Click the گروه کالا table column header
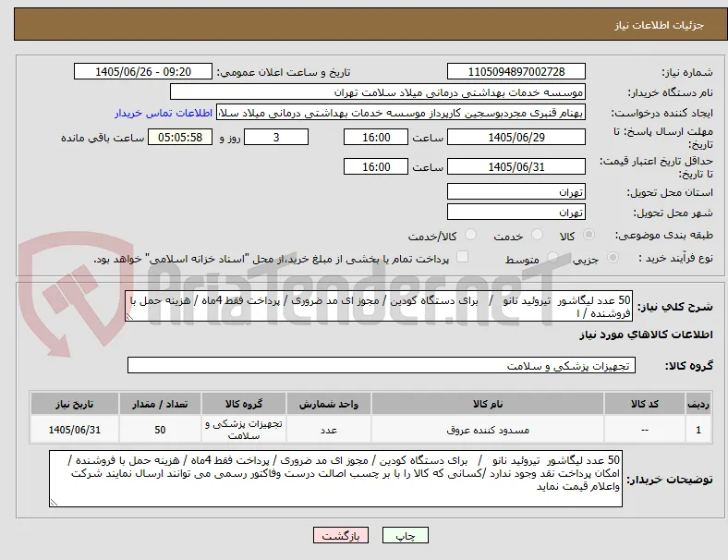Image resolution: width=728 pixels, height=560 pixels. (x=244, y=404)
